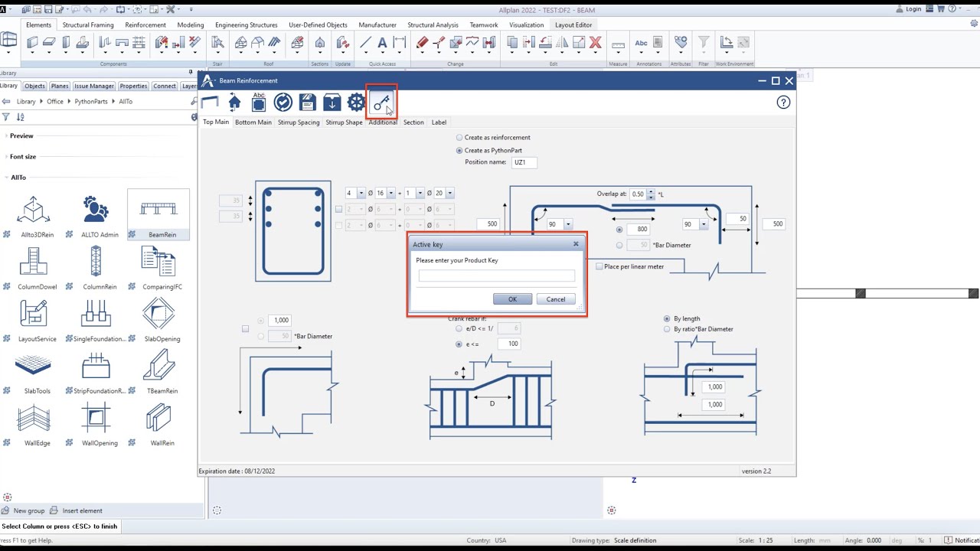This screenshot has height=551, width=980.
Task: Enable Place per linear meter checkbox
Action: 599,266
